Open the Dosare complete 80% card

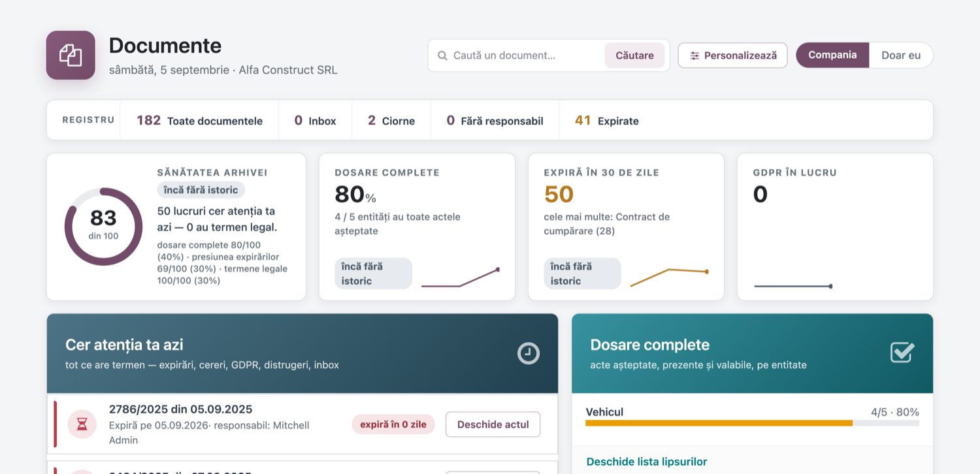(x=417, y=227)
